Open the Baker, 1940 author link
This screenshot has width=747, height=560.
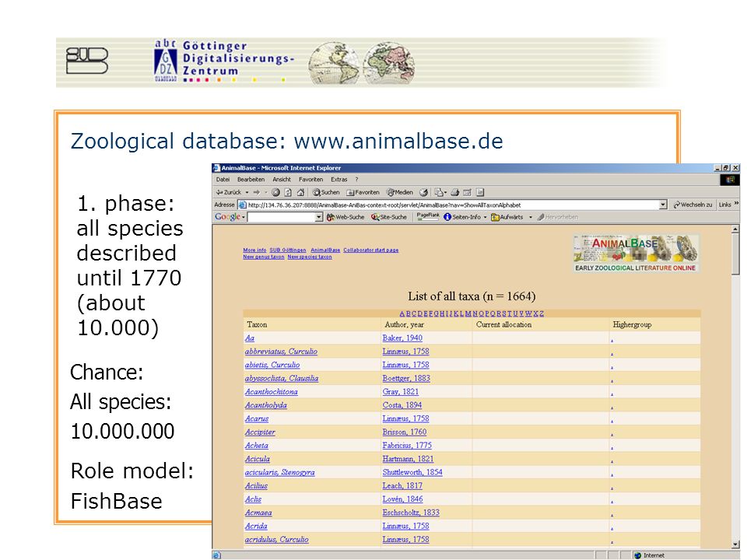point(402,338)
